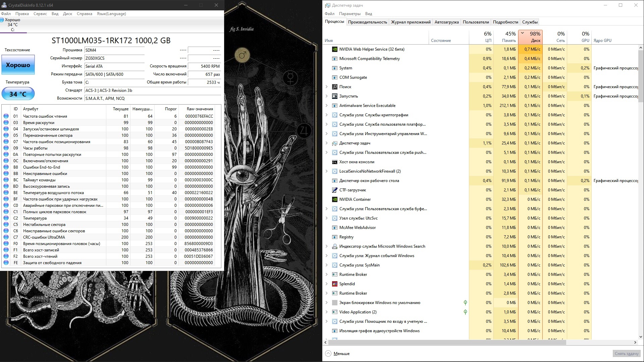Expand Служба узла: Службы криптографии

(327, 115)
